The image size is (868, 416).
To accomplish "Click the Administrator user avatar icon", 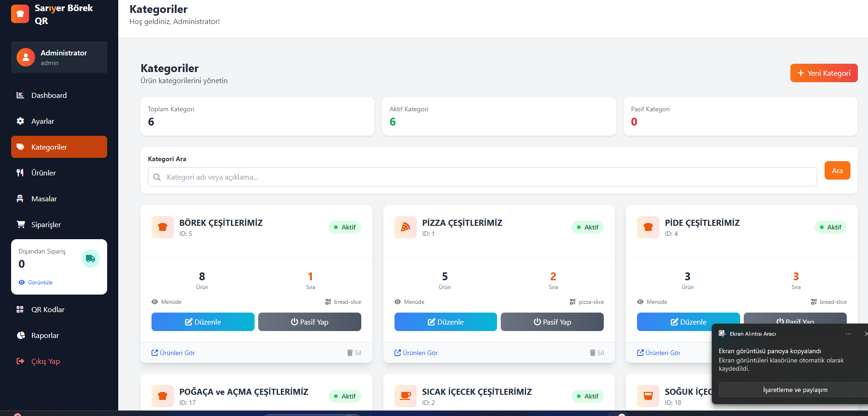I will click(26, 57).
